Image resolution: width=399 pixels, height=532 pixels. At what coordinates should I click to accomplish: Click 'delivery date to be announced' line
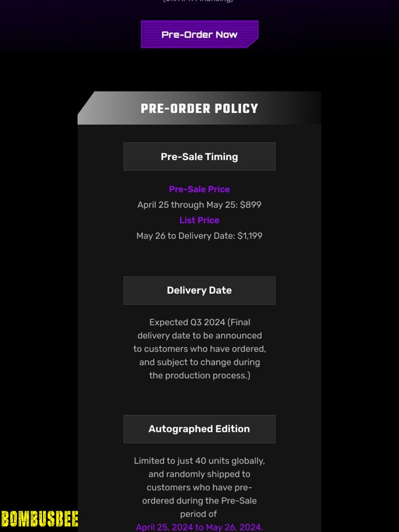pyautogui.click(x=199, y=336)
